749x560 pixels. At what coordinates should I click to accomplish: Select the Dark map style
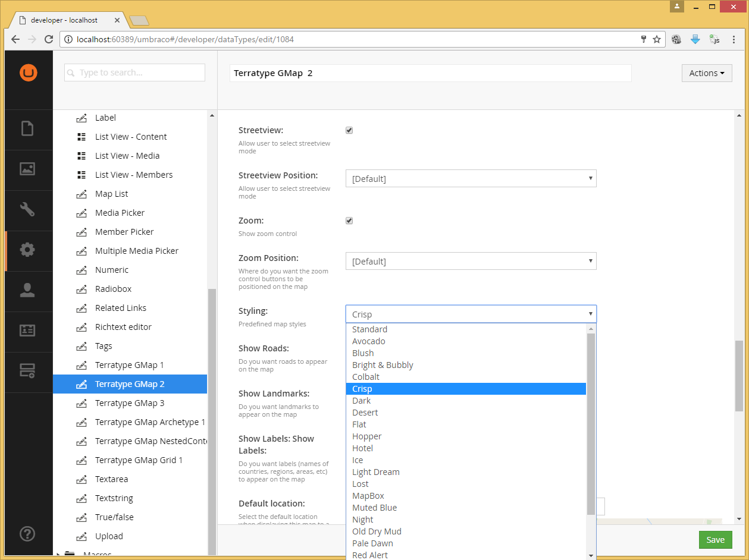click(x=466, y=401)
